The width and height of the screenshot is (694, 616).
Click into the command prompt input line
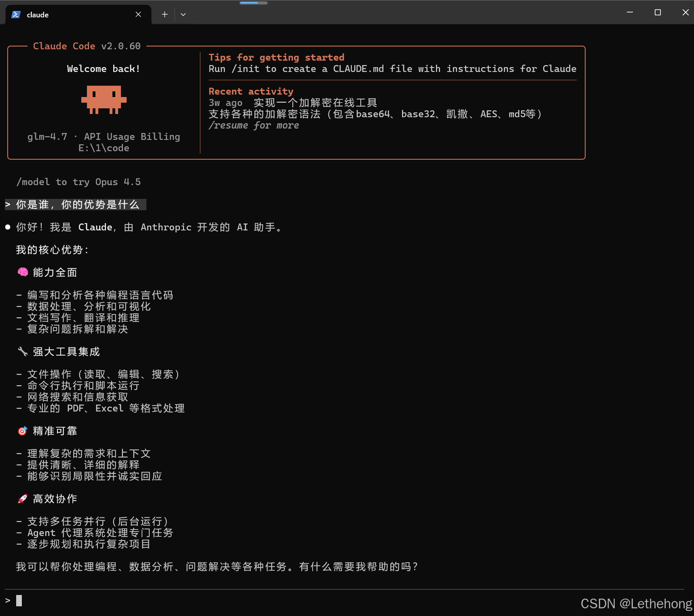(344, 601)
